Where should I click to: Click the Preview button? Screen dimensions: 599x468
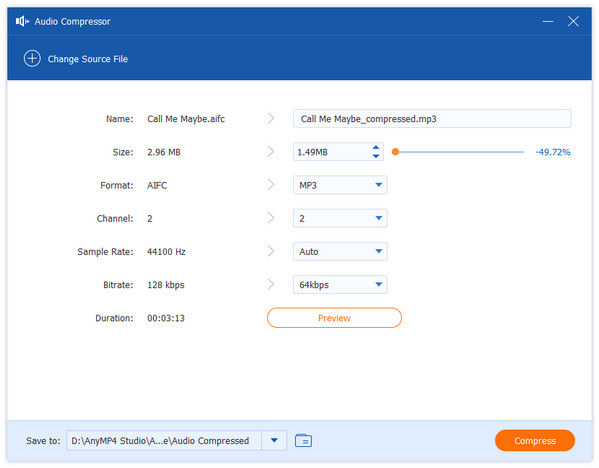tap(334, 318)
